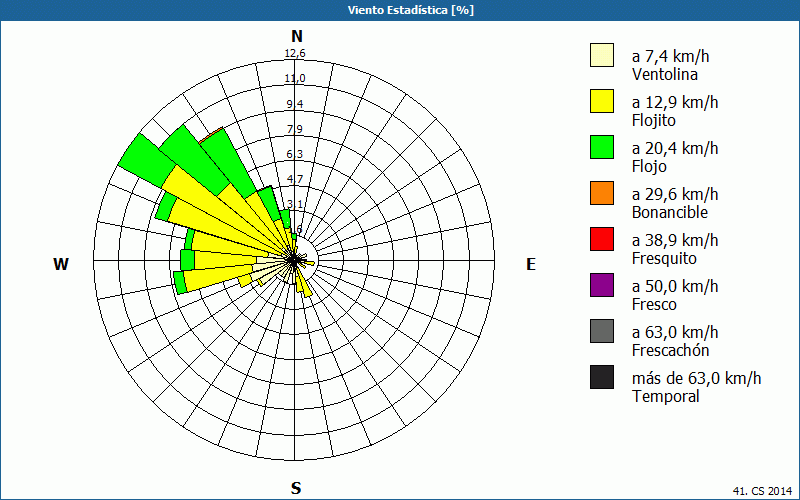
Task: Click the Flojo green legend swatch
Action: 602,147
